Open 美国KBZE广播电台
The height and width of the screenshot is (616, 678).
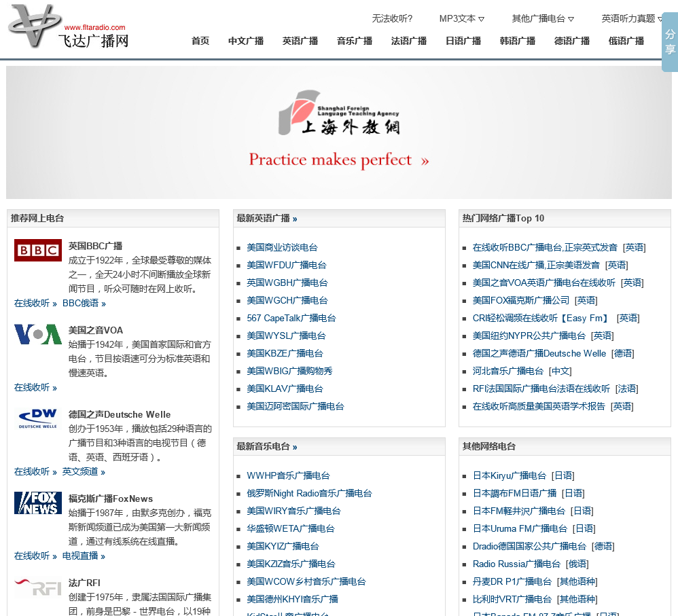285,354
